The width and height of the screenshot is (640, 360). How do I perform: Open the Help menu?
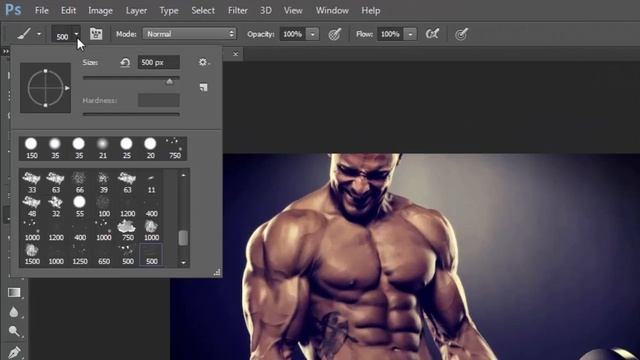pyautogui.click(x=371, y=11)
